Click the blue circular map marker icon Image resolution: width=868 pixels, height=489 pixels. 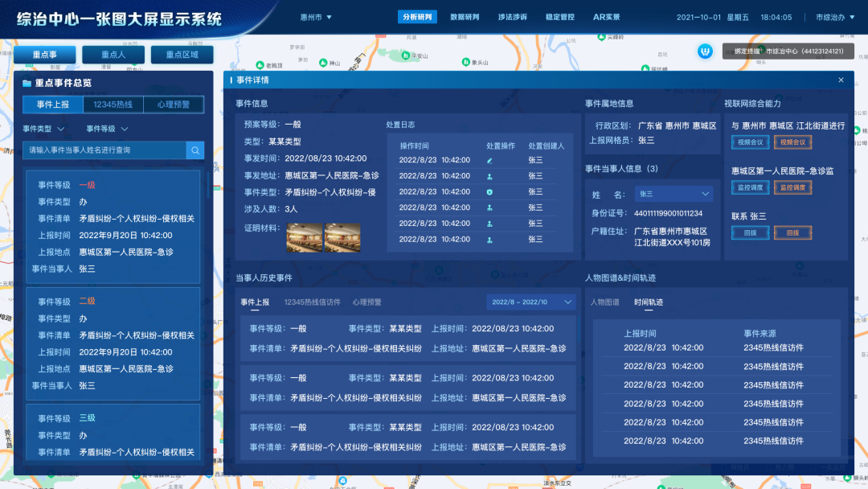(x=705, y=51)
